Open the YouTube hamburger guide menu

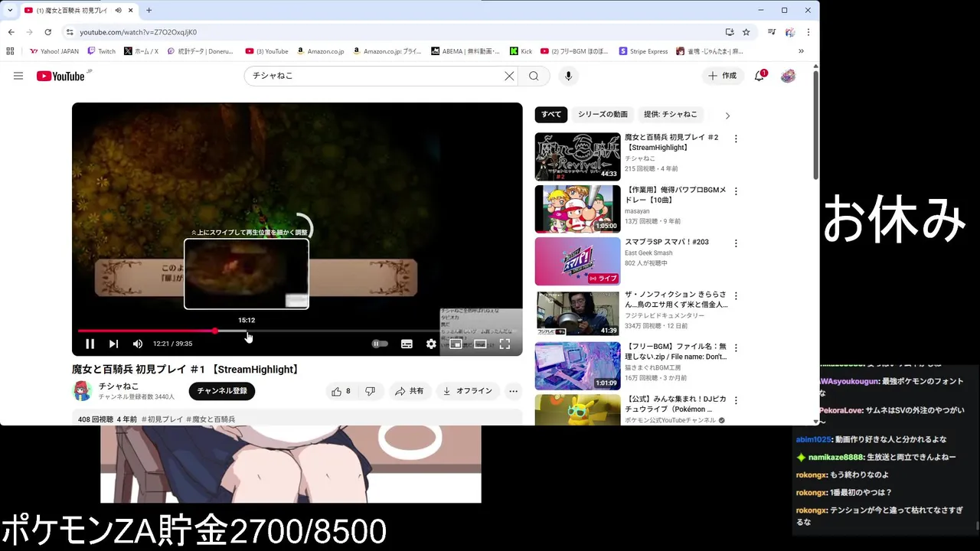[x=18, y=76]
